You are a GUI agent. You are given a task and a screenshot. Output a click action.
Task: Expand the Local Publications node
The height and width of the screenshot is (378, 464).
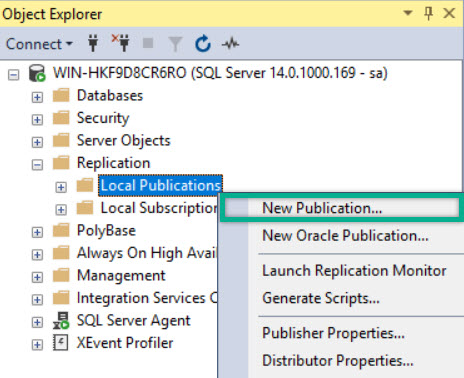click(x=61, y=187)
